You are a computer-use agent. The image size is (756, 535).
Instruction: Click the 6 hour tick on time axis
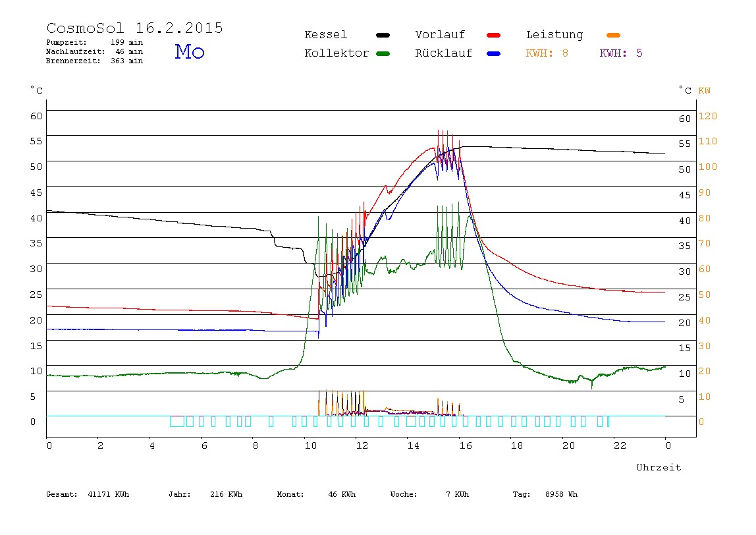204,446
